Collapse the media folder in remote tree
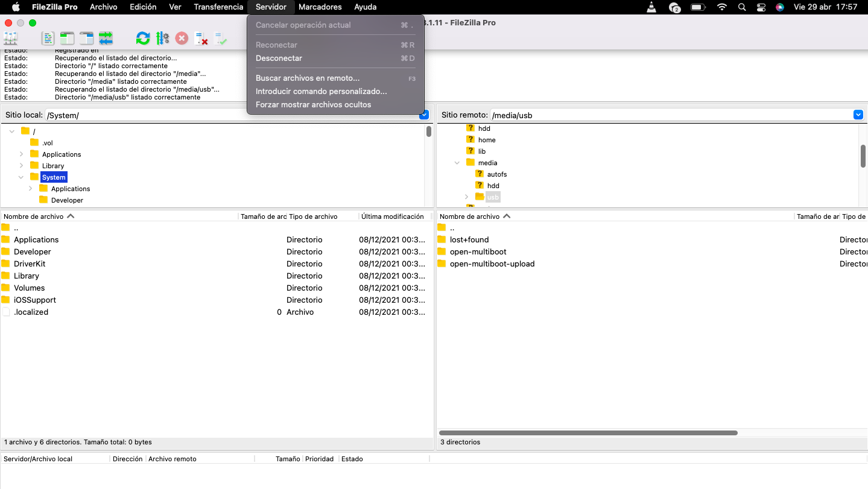Screen dimensions: 868x489 tap(457, 163)
